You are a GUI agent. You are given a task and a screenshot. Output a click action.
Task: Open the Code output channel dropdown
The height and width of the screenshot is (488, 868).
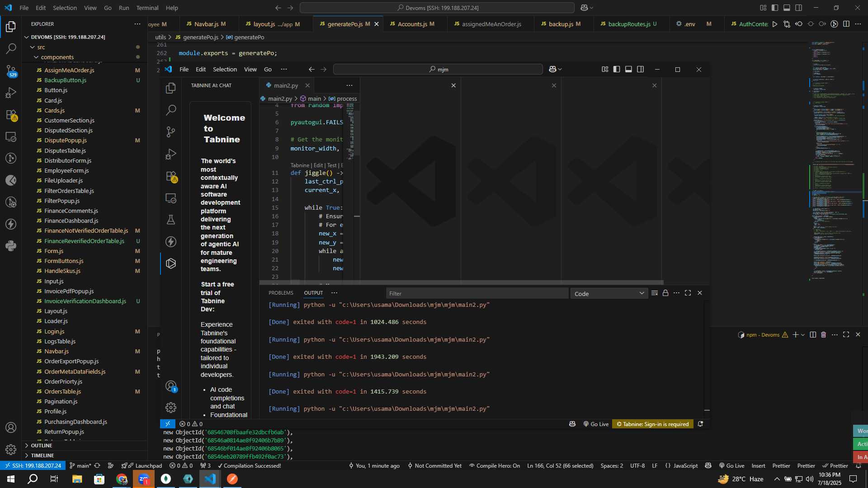[609, 294]
